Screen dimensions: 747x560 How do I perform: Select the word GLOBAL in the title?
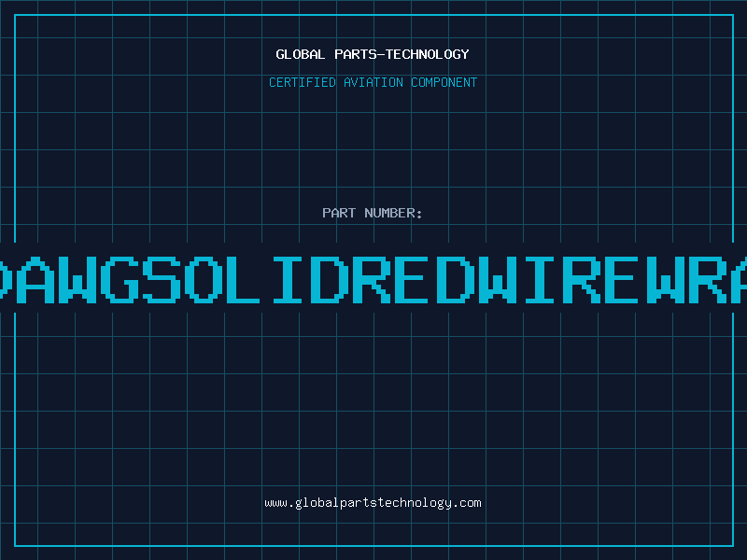301,54
